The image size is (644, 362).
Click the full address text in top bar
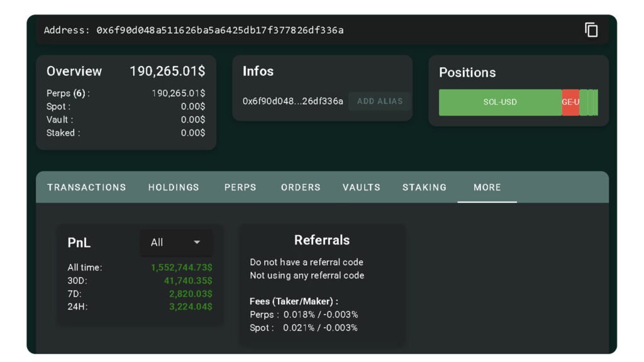click(x=219, y=30)
